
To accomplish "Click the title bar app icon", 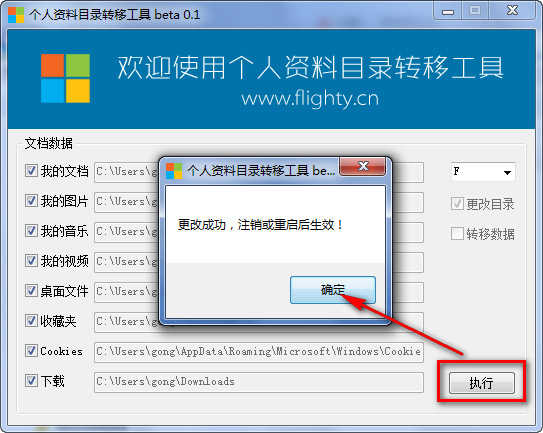I will (x=16, y=15).
